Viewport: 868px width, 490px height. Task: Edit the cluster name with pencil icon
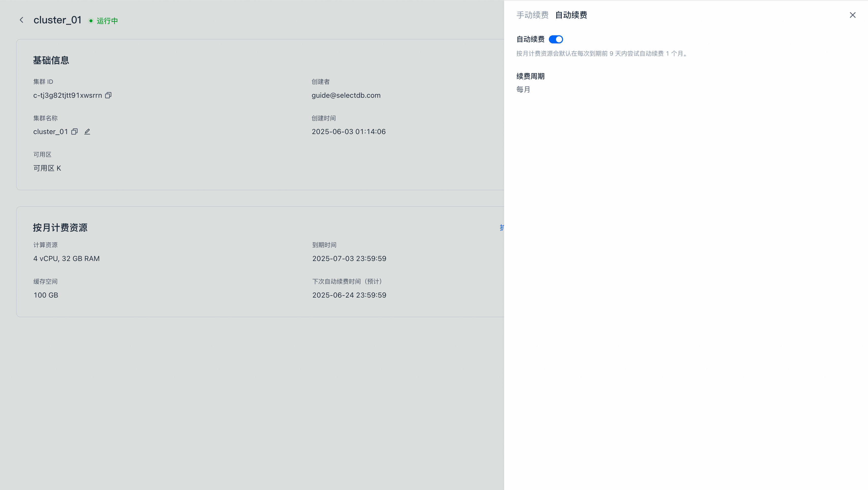click(x=87, y=132)
